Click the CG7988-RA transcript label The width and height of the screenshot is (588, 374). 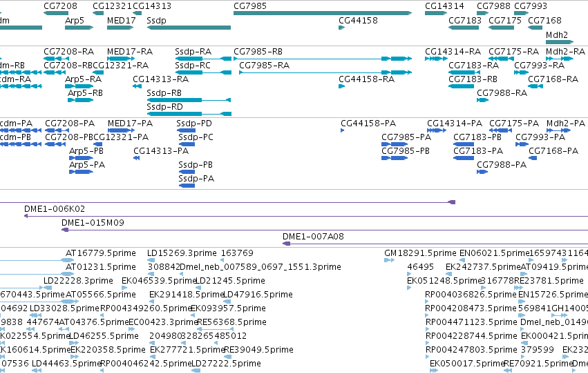[502, 93]
